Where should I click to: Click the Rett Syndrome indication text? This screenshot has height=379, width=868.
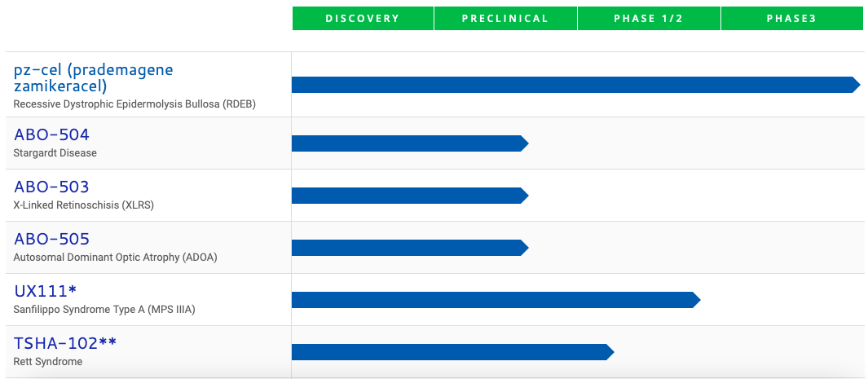point(47,361)
